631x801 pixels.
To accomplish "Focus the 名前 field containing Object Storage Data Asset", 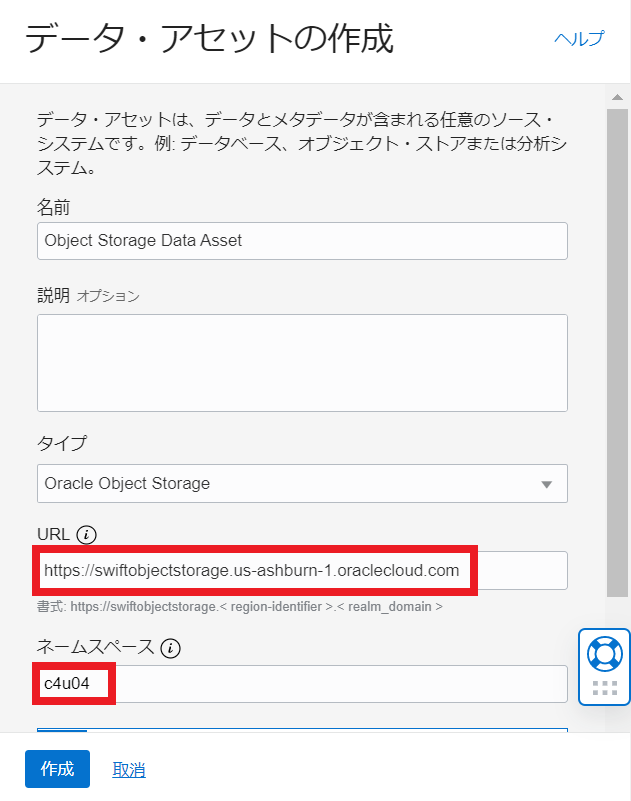I will 302,241.
